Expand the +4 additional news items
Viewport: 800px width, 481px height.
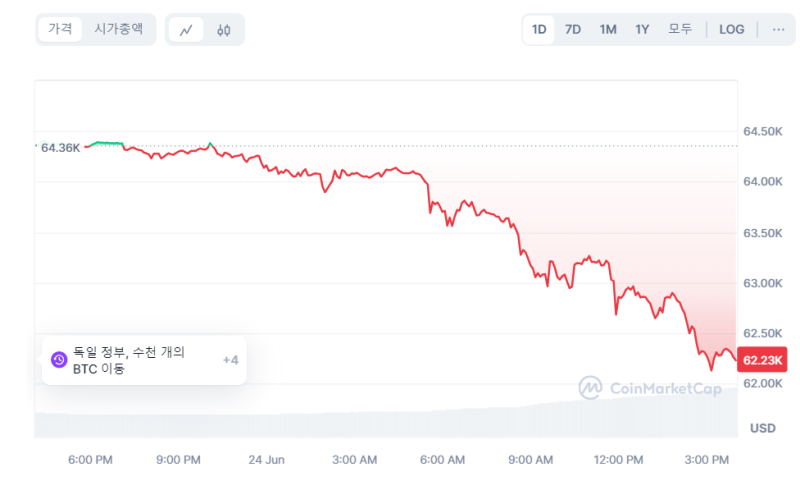(230, 360)
